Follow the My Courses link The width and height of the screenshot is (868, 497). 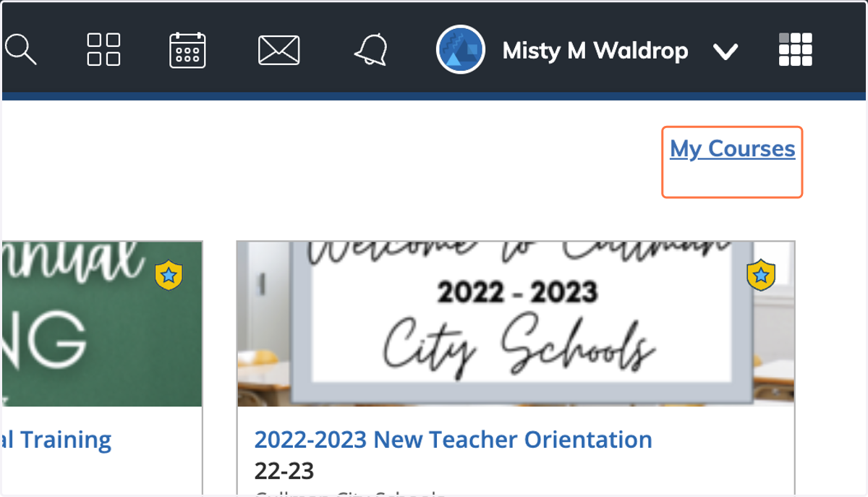pos(732,149)
